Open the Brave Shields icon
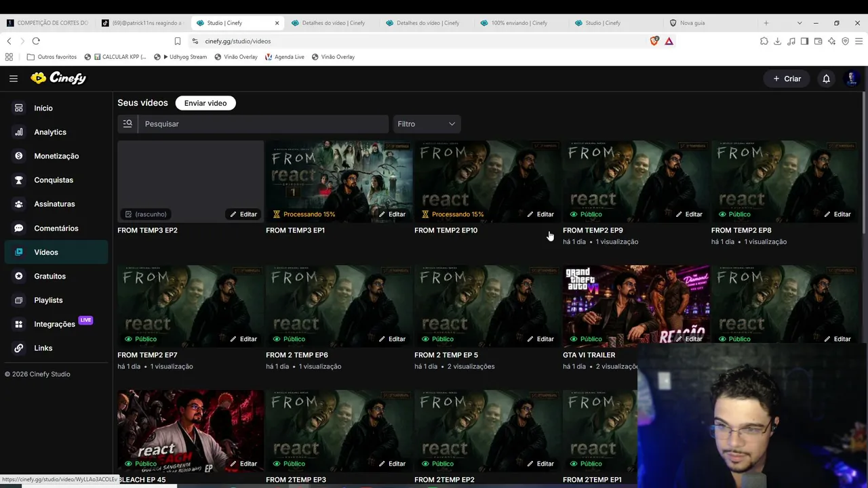This screenshot has width=868, height=488. tap(654, 41)
